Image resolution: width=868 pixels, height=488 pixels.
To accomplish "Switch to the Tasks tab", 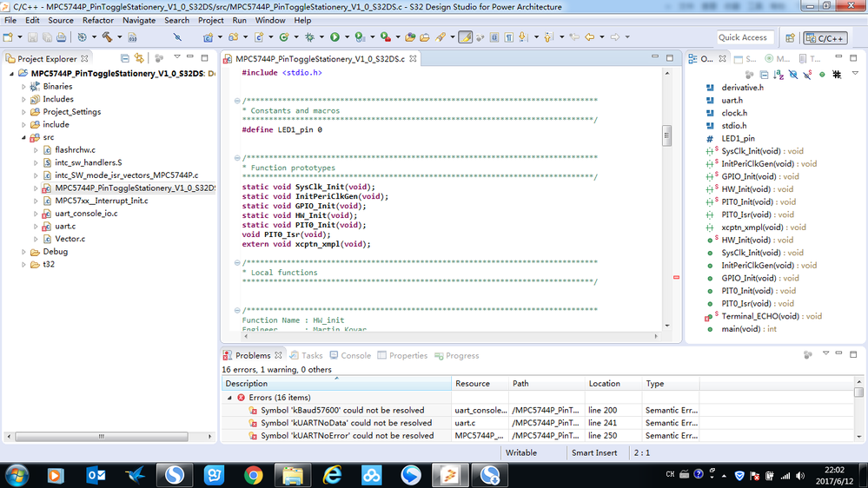I will coord(306,355).
